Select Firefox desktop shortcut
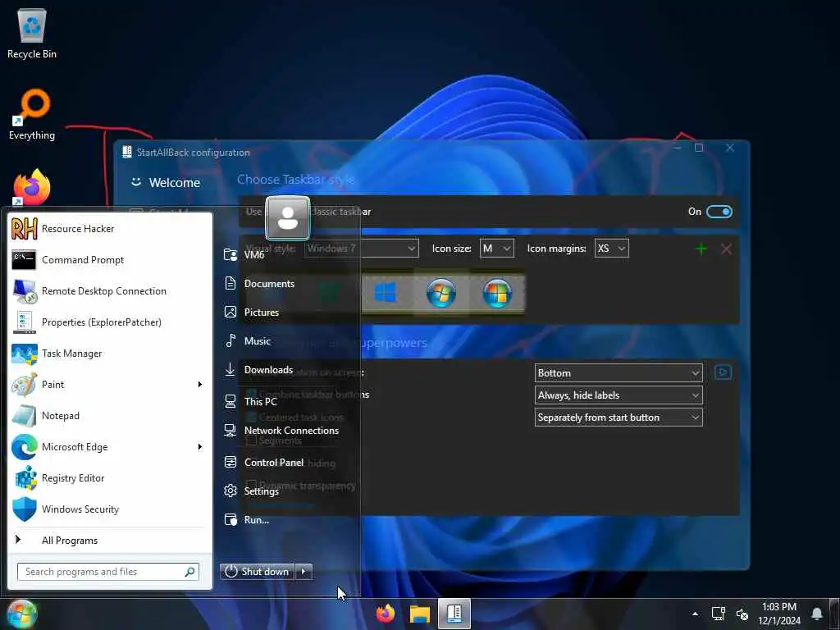The width and height of the screenshot is (840, 630). (32, 188)
